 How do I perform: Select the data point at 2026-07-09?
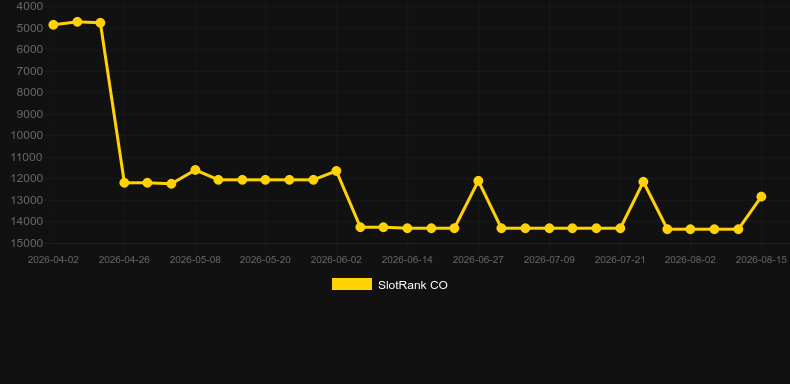(549, 228)
